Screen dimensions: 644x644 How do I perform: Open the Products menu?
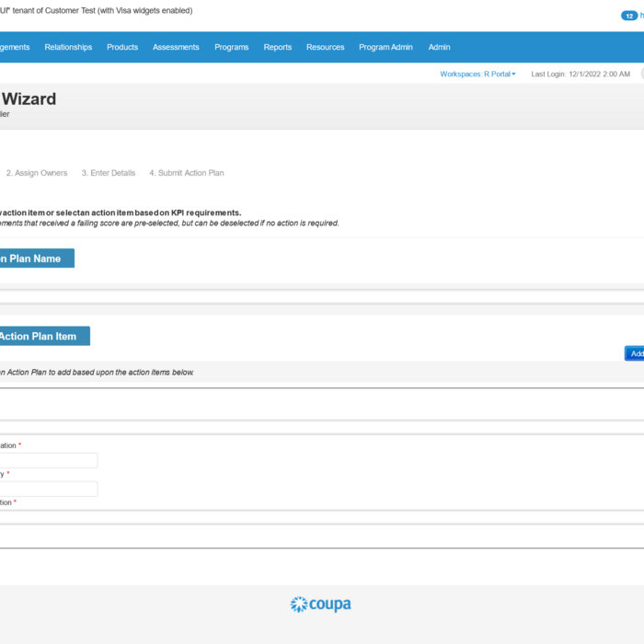122,47
